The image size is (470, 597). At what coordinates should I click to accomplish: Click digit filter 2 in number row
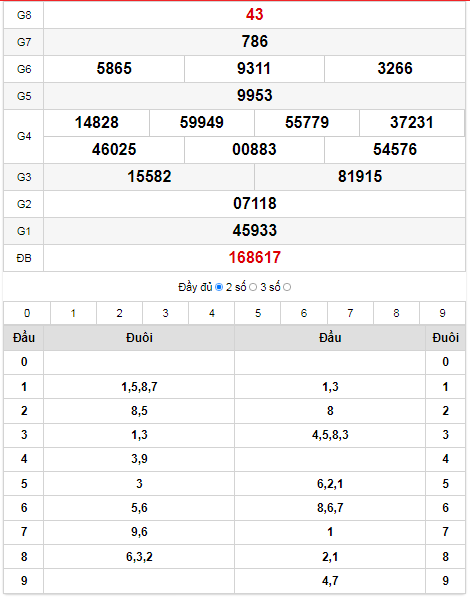(x=120, y=313)
